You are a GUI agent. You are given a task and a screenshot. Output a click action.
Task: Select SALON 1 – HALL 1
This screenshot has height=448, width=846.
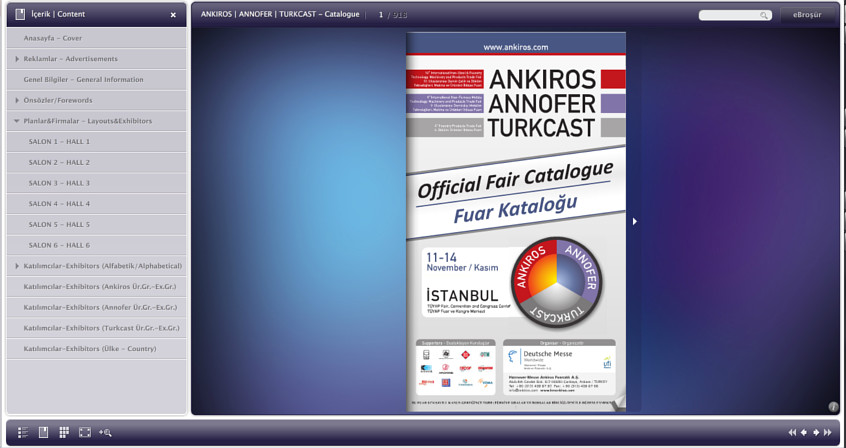point(97,141)
